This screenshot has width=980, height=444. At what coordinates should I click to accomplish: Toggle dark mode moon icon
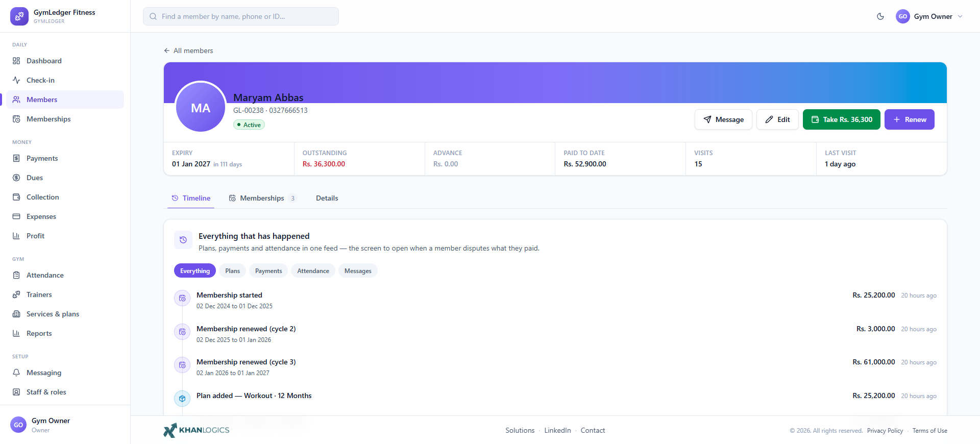880,16
